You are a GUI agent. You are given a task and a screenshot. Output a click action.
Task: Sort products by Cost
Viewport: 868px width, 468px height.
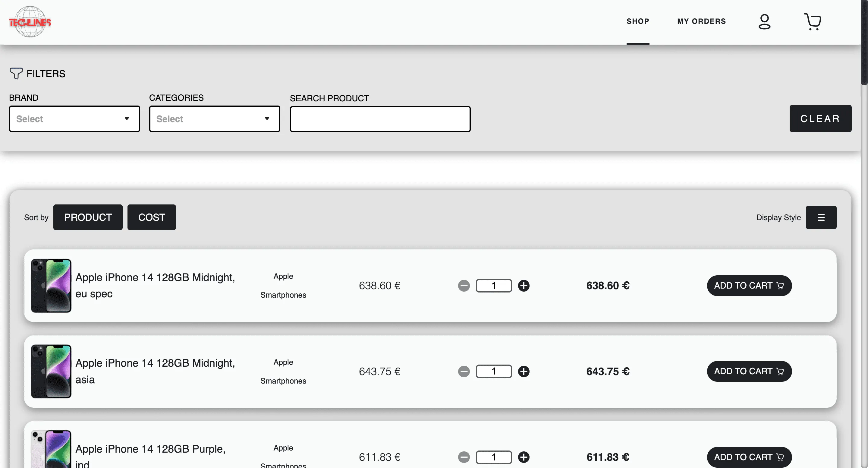pyautogui.click(x=152, y=217)
